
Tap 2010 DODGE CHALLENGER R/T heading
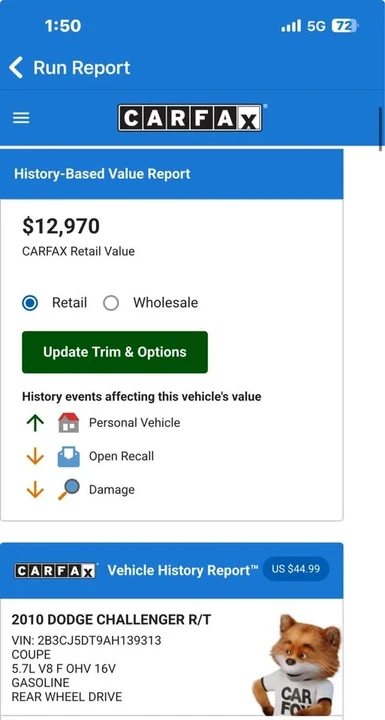point(111,620)
